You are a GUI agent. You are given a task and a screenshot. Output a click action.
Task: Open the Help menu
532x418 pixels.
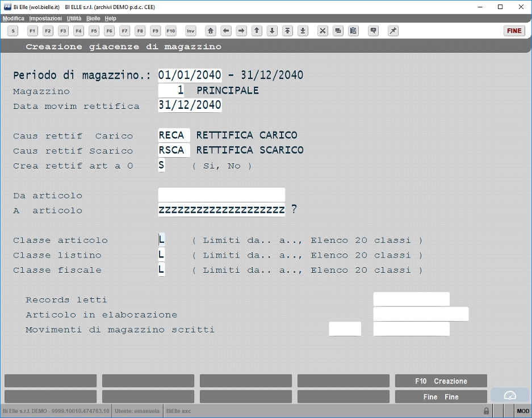point(110,18)
